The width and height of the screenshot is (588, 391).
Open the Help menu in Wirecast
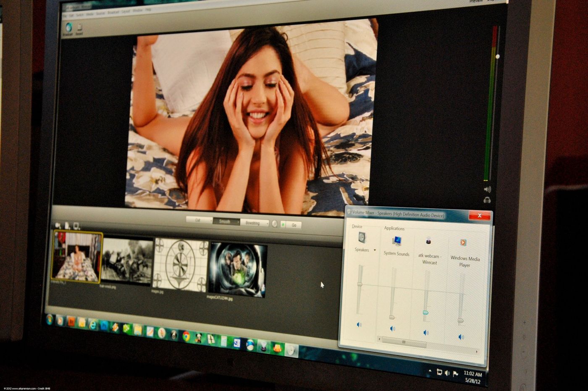point(148,10)
